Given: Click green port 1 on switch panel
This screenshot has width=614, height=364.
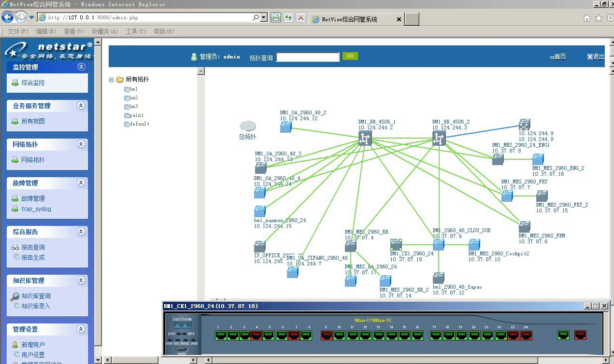Looking at the screenshot, I should pyautogui.click(x=221, y=336).
